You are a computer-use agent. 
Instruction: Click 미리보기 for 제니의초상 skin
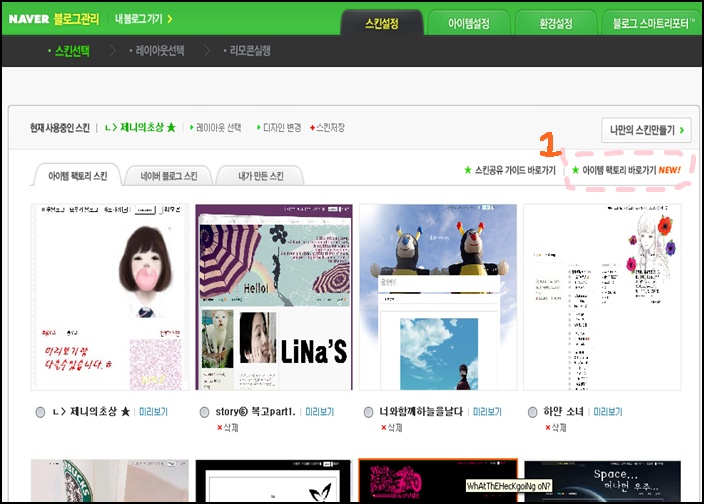(154, 412)
